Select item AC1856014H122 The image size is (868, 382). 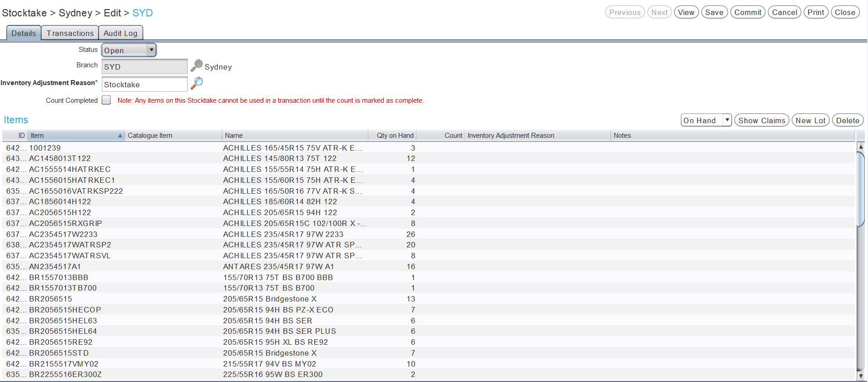(429, 201)
